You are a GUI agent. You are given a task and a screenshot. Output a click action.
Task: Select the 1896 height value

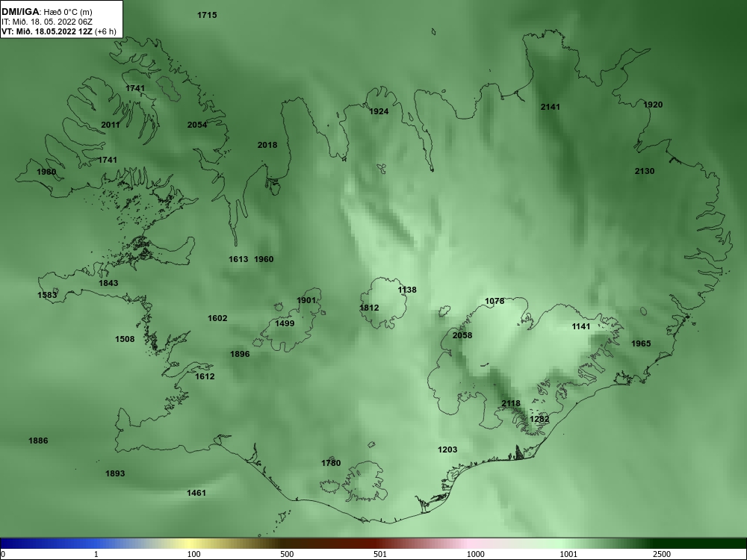240,354
